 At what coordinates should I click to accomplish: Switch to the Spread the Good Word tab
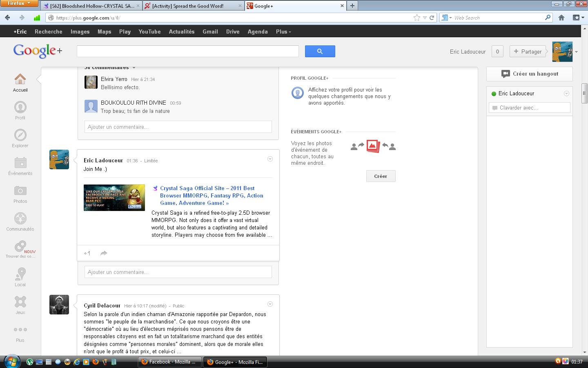point(188,6)
